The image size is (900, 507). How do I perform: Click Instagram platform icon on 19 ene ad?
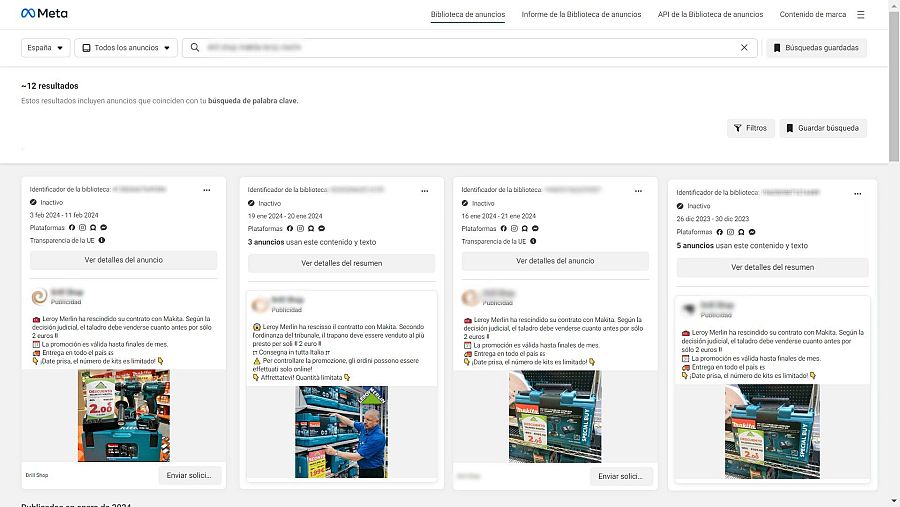[300, 229]
